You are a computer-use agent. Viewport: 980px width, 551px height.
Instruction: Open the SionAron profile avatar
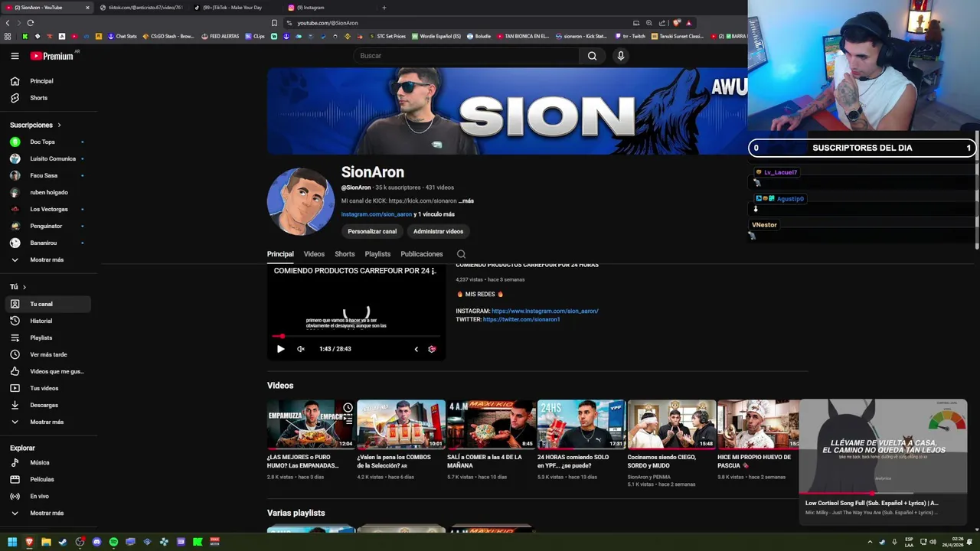301,202
